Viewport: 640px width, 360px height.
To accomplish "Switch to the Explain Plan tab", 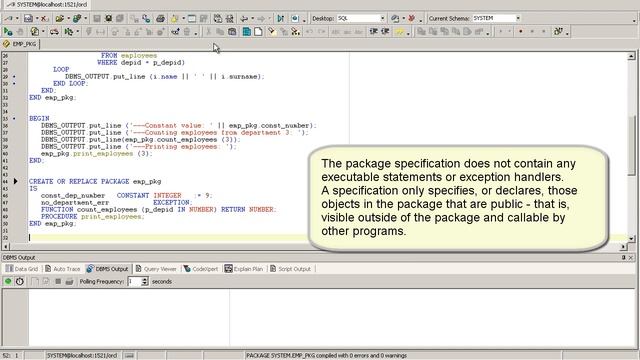I will click(244, 269).
